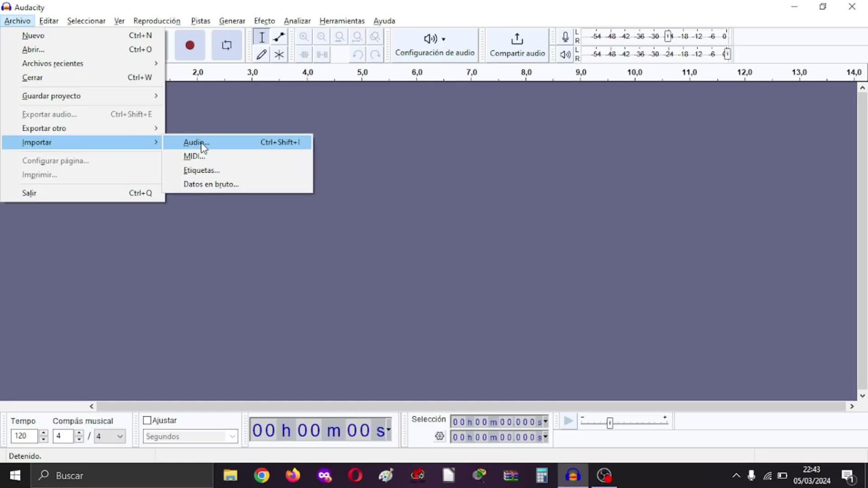Select the Selection (I-beam) tool
The height and width of the screenshot is (488, 868).
point(261,38)
